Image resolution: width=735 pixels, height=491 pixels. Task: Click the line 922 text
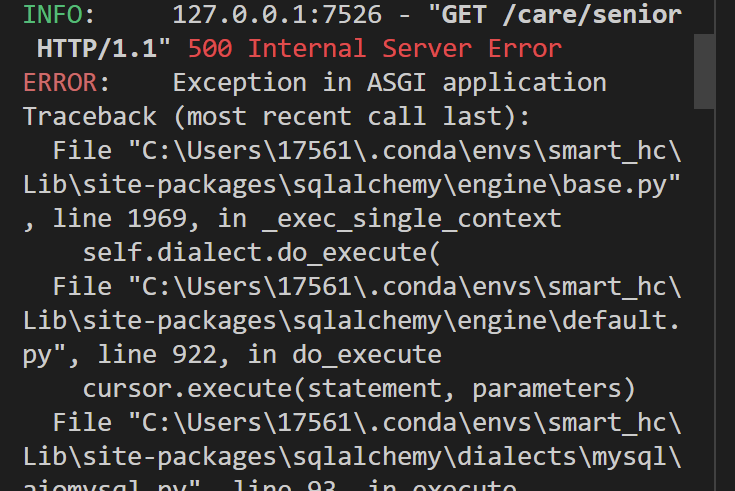pyautogui.click(x=157, y=355)
